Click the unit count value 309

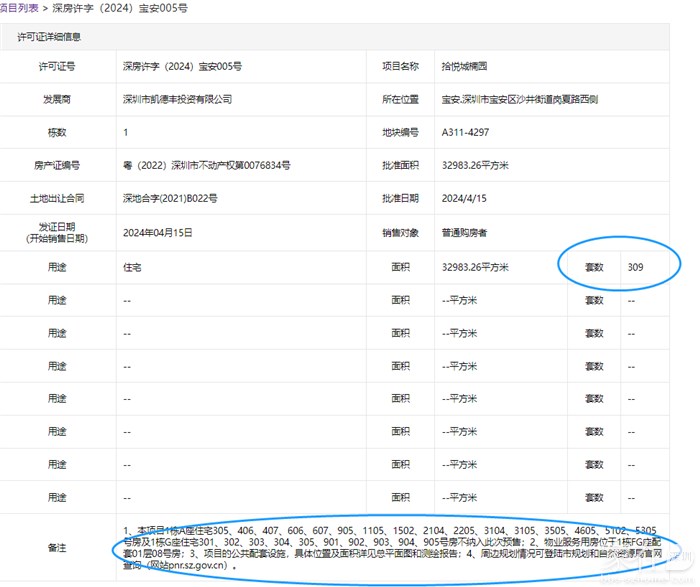[636, 268]
